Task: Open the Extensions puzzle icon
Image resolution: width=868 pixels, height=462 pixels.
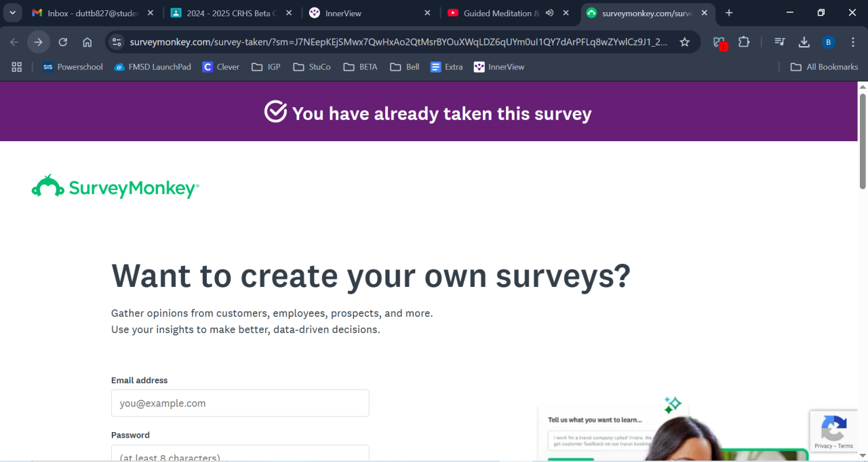Action: point(744,42)
